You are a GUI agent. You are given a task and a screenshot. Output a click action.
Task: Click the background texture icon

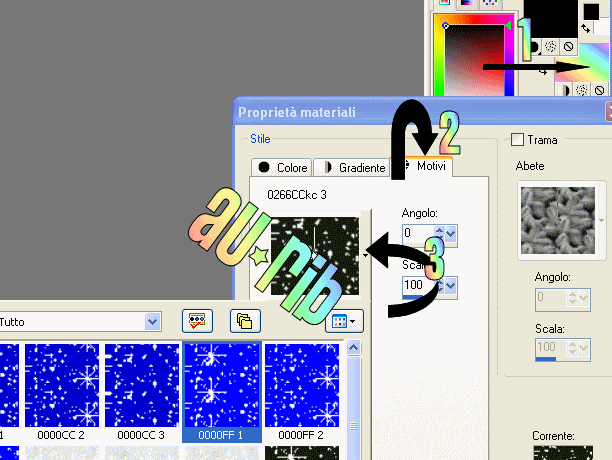pos(582,91)
